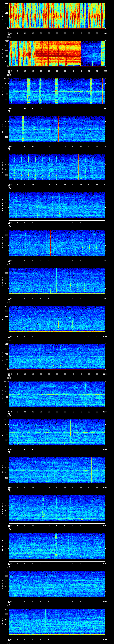114x644 pixels.
Task: Pick the spectrogram plot for 17:16:00
Action: pyautogui.click(x=57, y=584)
